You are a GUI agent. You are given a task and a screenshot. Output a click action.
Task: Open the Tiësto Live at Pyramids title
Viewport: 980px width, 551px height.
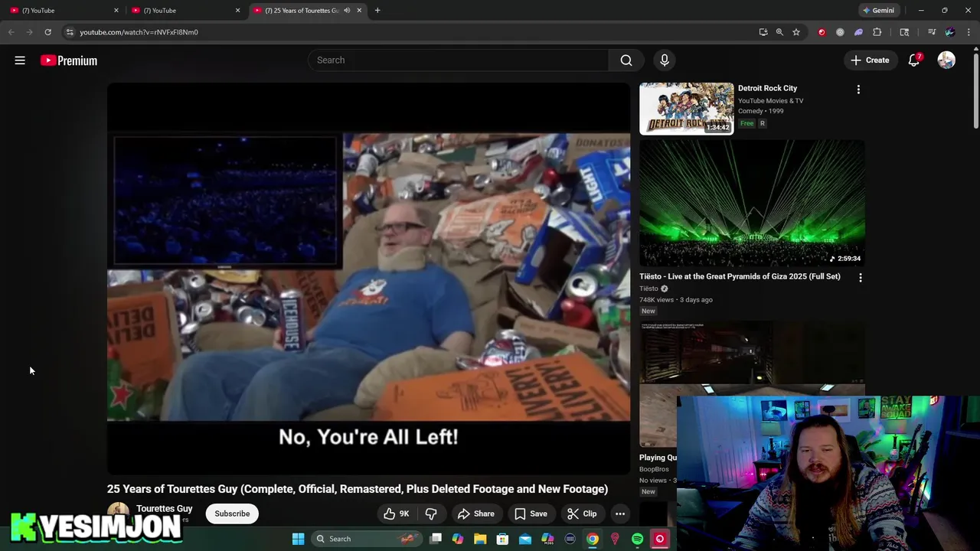[740, 276]
